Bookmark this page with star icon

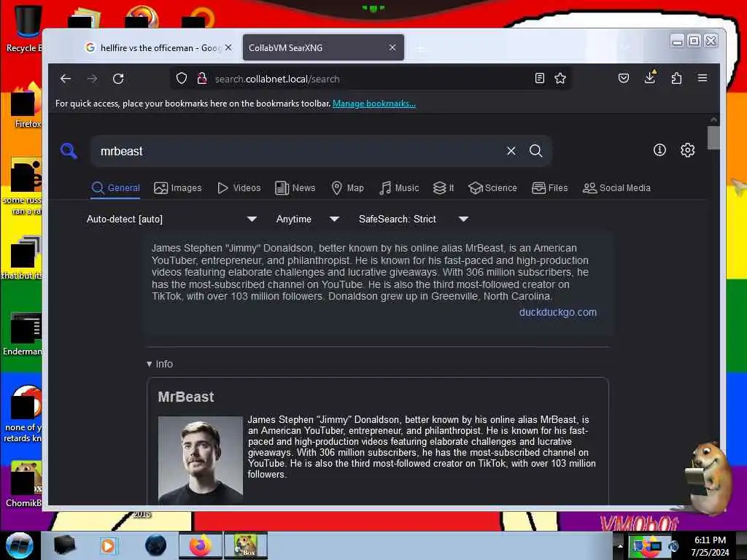[x=560, y=78]
